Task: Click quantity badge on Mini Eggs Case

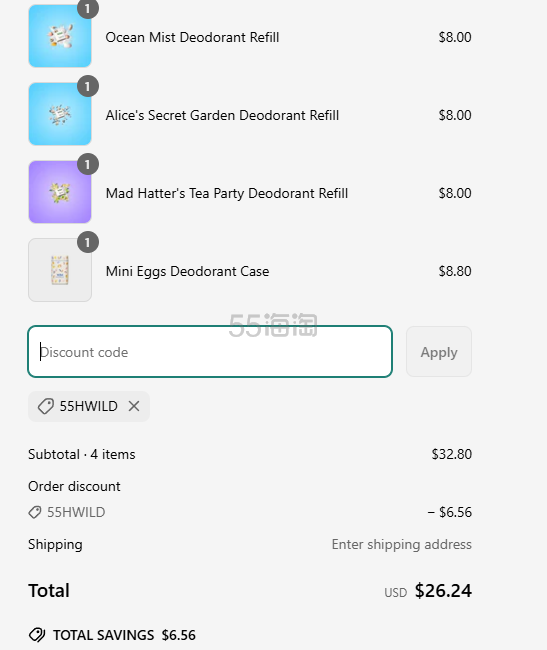Action: coord(88,242)
